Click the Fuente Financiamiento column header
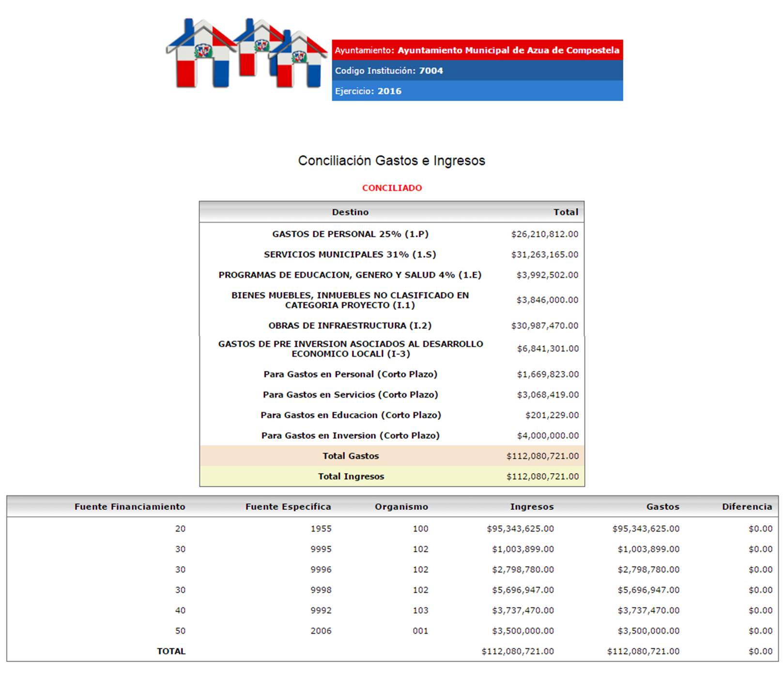Screen dimensions: 784x675 [130, 507]
